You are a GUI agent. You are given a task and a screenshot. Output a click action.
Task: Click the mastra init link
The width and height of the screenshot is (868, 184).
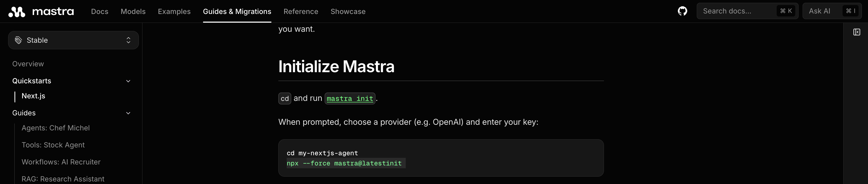point(350,99)
